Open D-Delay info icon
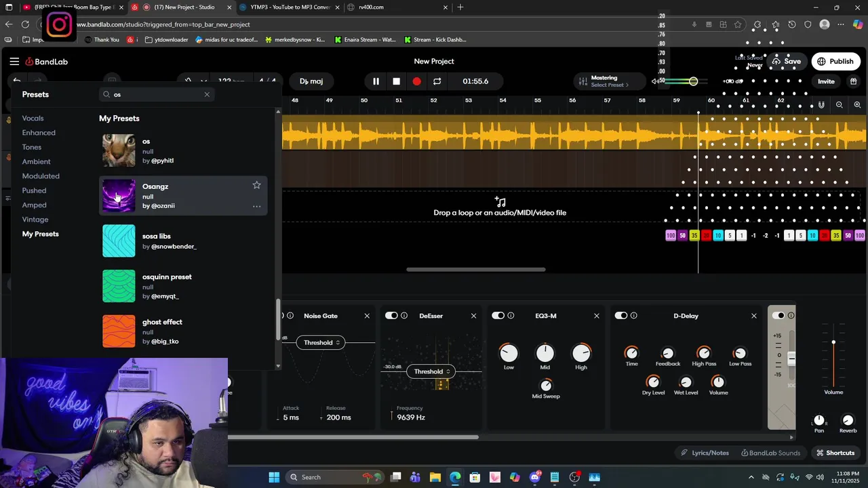The width and height of the screenshot is (868, 488). (633, 316)
